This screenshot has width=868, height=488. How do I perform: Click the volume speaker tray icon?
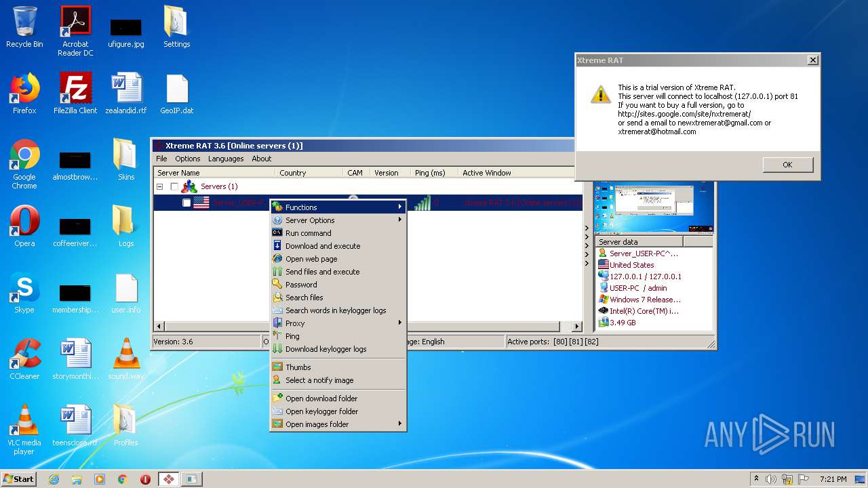pos(771,479)
